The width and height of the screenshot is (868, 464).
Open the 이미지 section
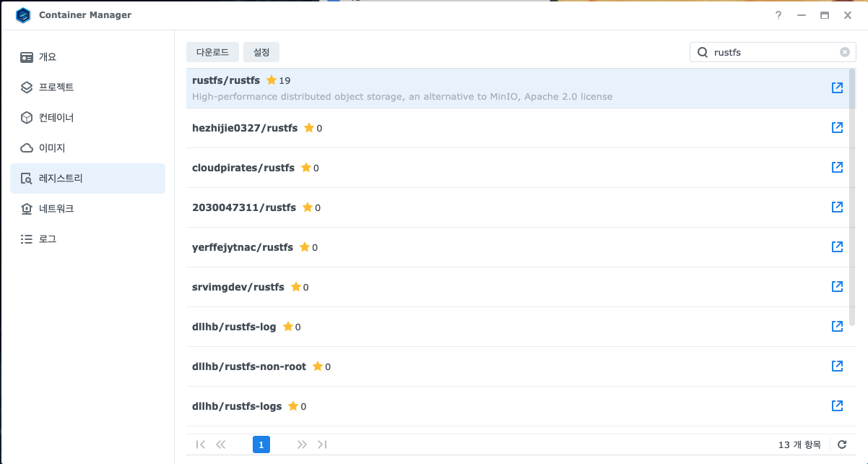[x=87, y=148]
